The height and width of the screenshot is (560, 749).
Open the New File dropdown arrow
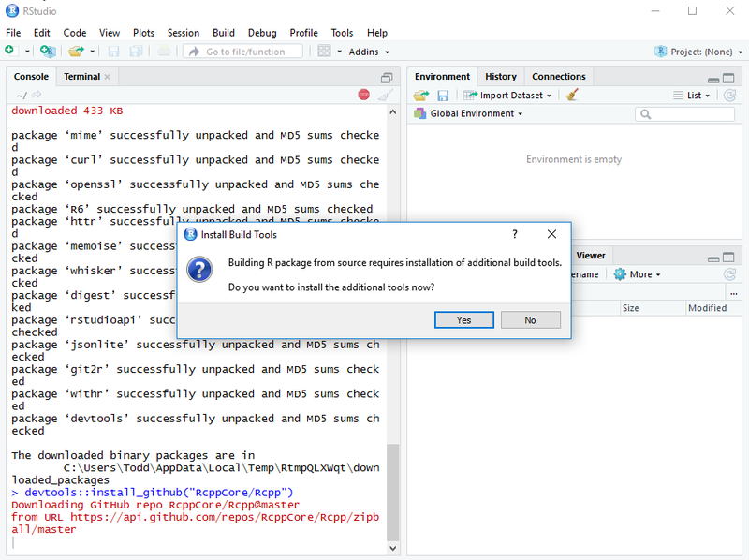pyautogui.click(x=27, y=52)
